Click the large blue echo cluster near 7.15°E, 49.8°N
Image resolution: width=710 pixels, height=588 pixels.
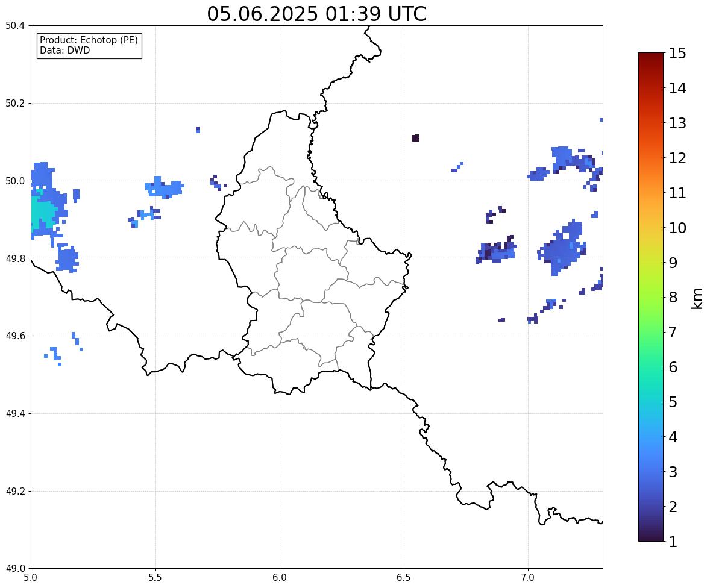(x=563, y=248)
